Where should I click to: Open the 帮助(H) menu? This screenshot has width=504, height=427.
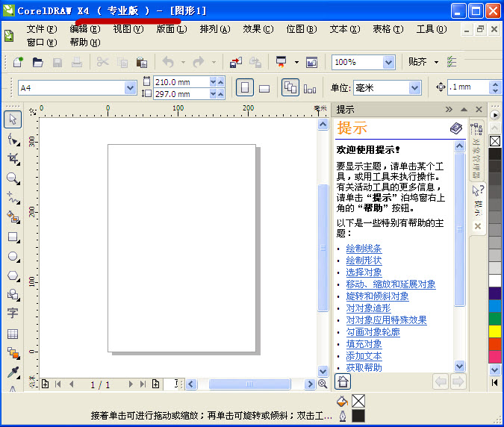tap(85, 42)
